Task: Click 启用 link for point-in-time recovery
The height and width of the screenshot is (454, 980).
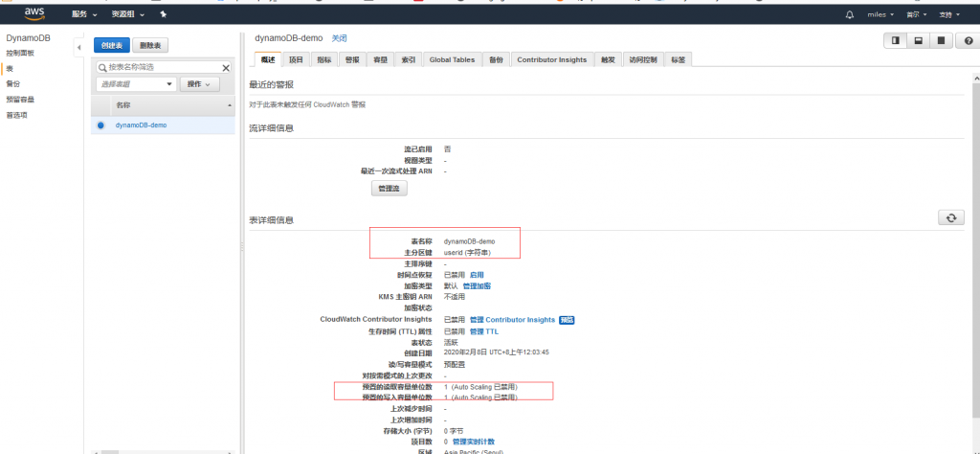Action: pos(477,275)
